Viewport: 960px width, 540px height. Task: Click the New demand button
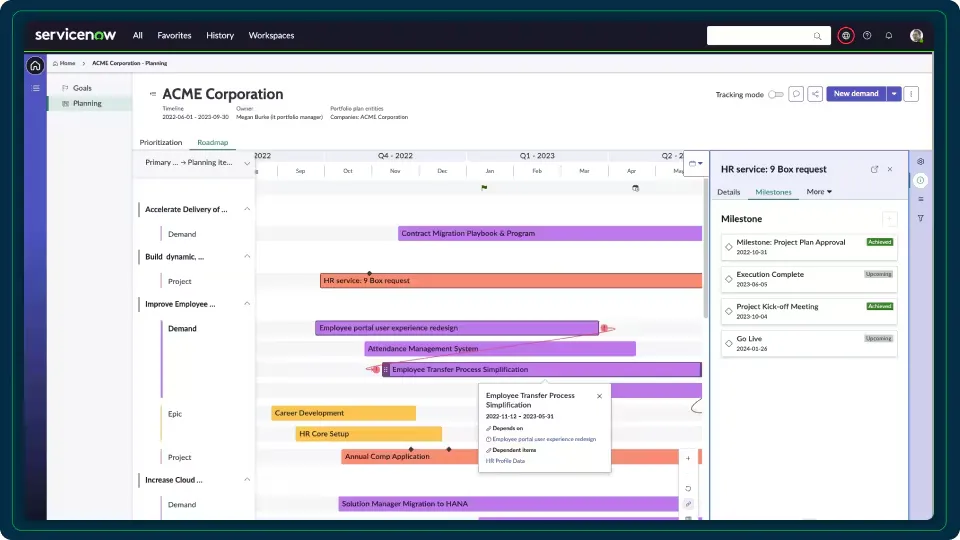856,94
